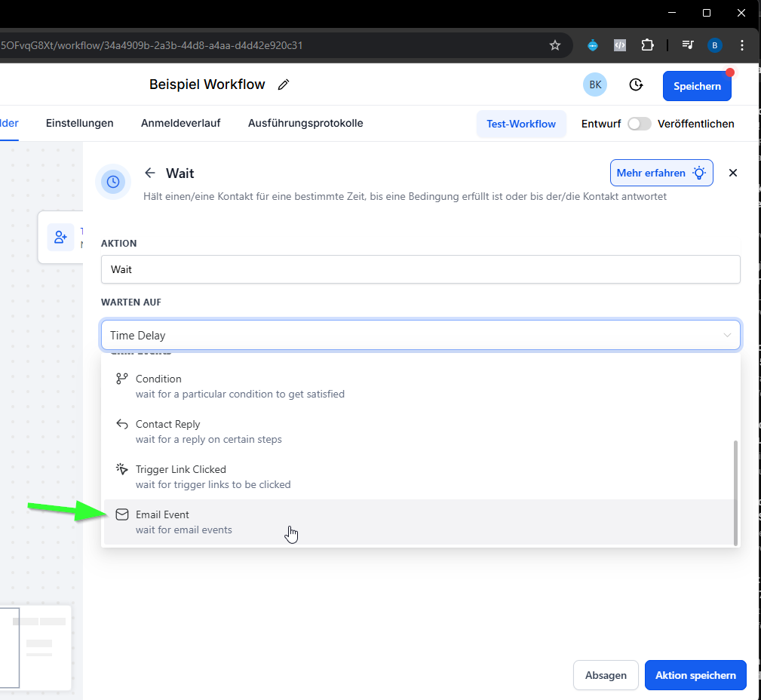Click the Entwurf label

point(601,124)
